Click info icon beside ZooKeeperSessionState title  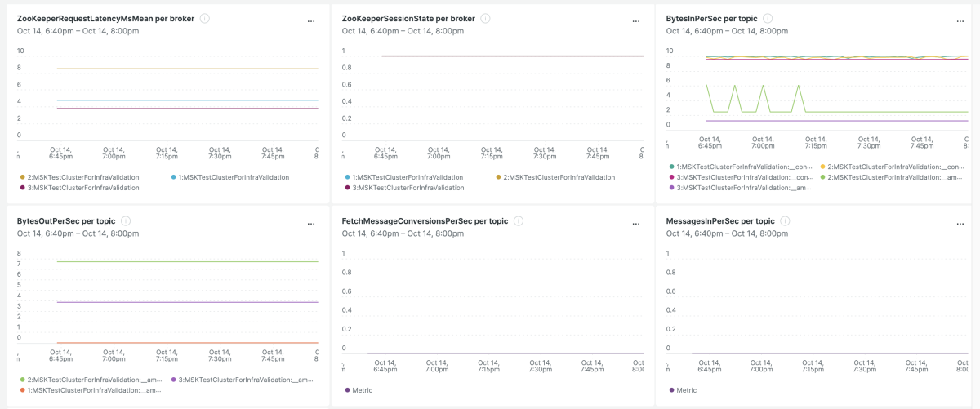pyautogui.click(x=485, y=18)
